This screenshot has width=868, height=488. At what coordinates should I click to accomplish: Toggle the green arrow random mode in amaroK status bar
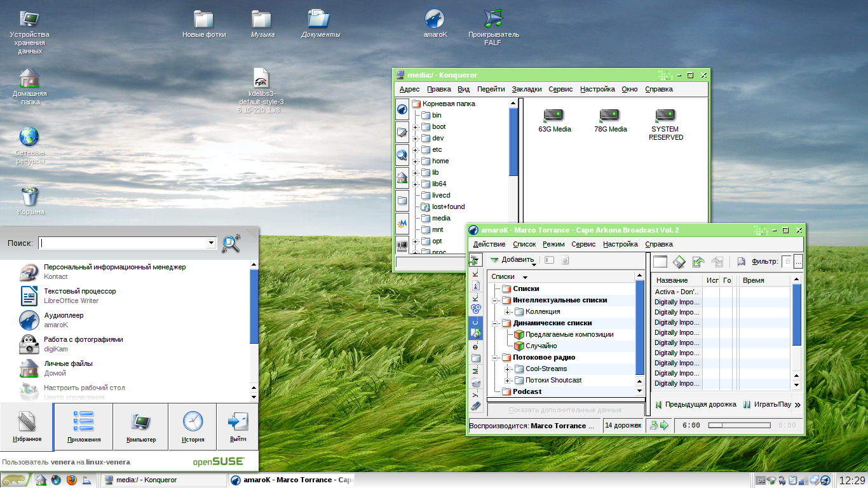tap(665, 426)
